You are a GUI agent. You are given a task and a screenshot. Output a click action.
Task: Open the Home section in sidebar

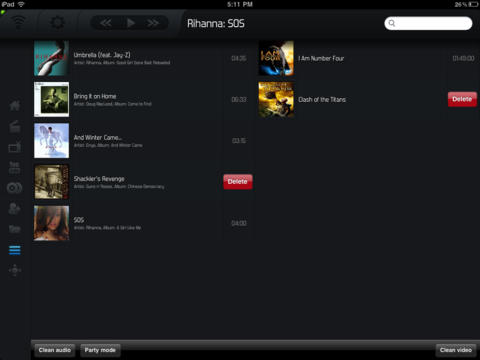(15, 106)
